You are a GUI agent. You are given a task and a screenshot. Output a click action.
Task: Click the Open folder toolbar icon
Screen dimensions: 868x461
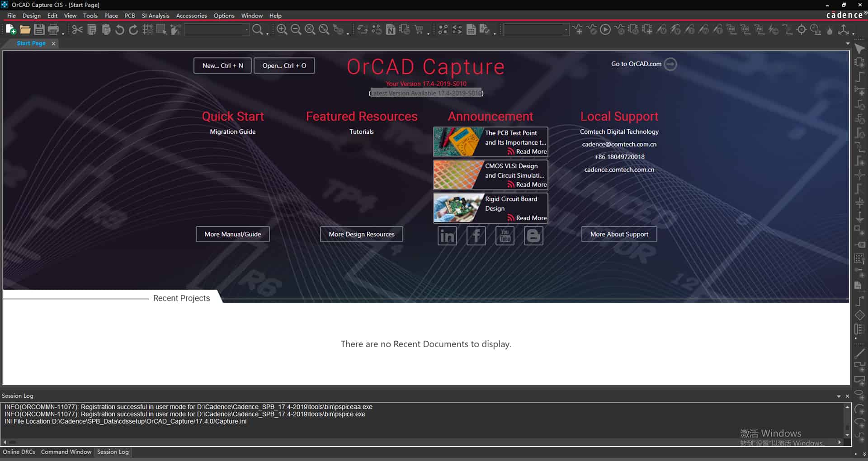coord(25,30)
